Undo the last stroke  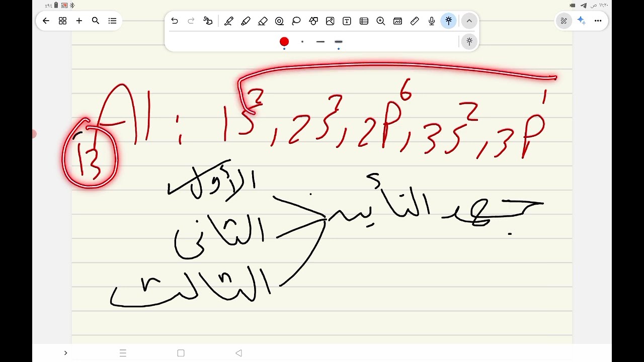point(175,21)
